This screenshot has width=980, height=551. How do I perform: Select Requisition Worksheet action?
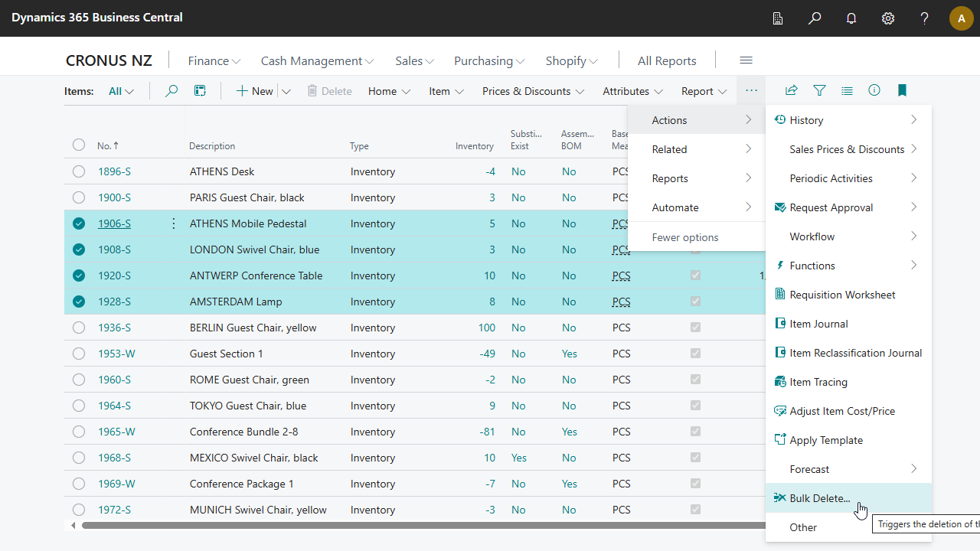point(848,295)
